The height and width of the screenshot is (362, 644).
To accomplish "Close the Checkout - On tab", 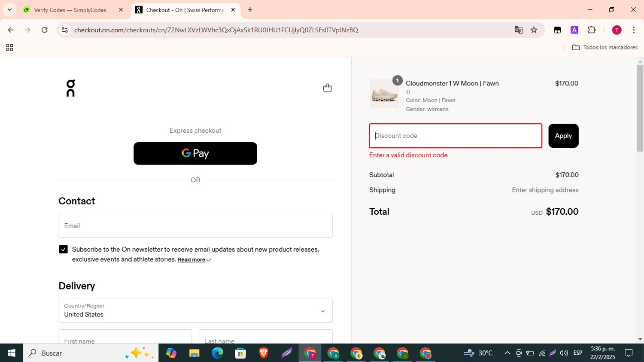I will (x=233, y=10).
